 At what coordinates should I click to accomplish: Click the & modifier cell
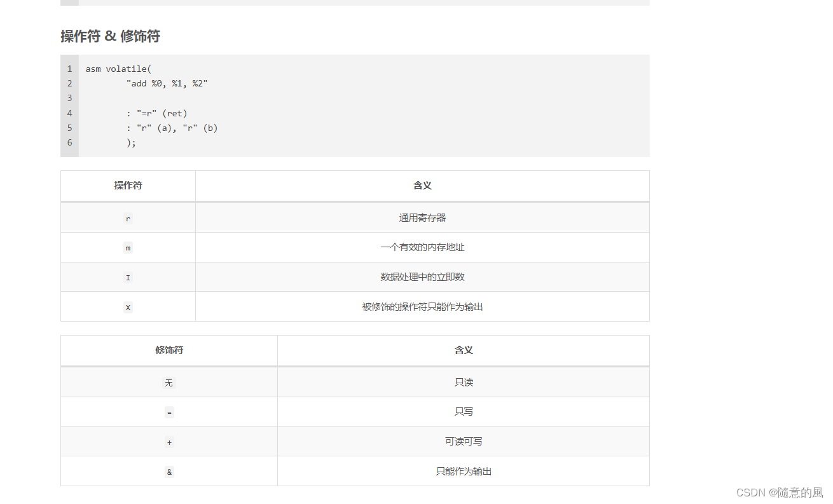pos(169,472)
